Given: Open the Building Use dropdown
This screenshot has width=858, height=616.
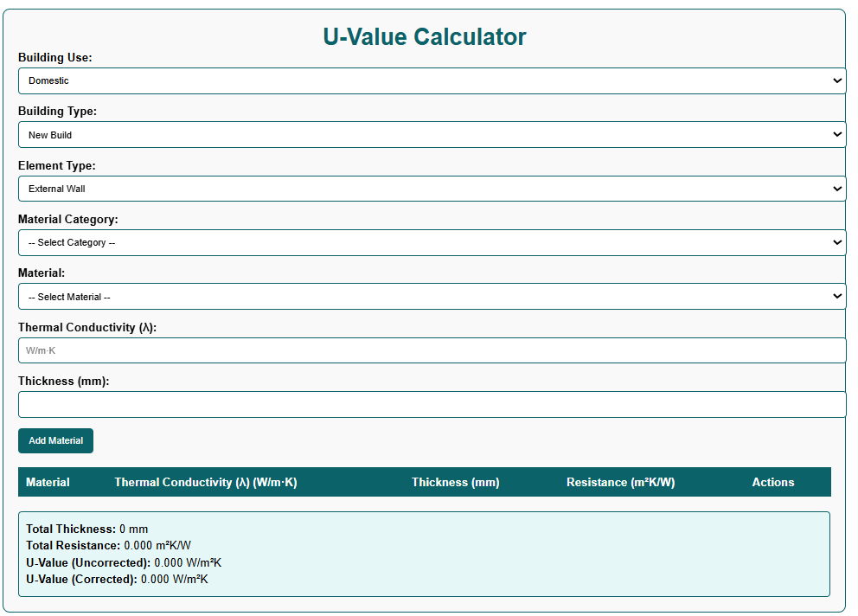Looking at the screenshot, I should click(429, 80).
